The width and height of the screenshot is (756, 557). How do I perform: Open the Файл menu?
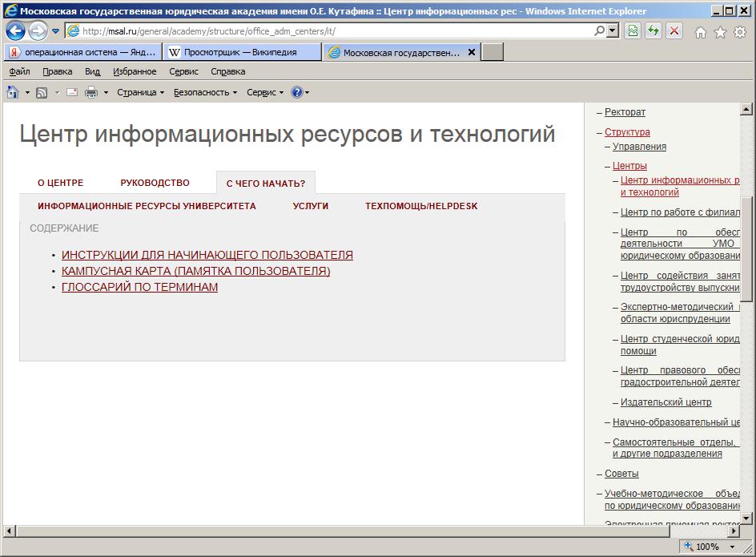20,71
